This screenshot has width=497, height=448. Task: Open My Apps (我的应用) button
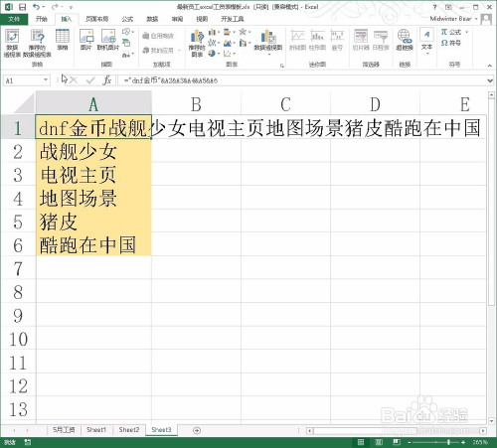pyautogui.click(x=161, y=51)
